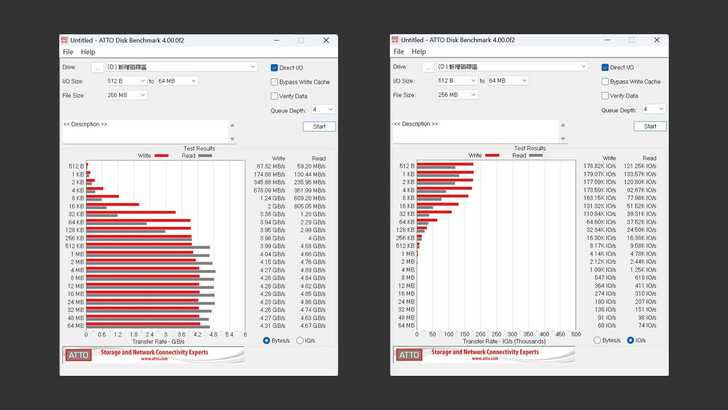Click the ATTO app icon in left title bar
Screen dimensions: 728x410
click(65, 40)
